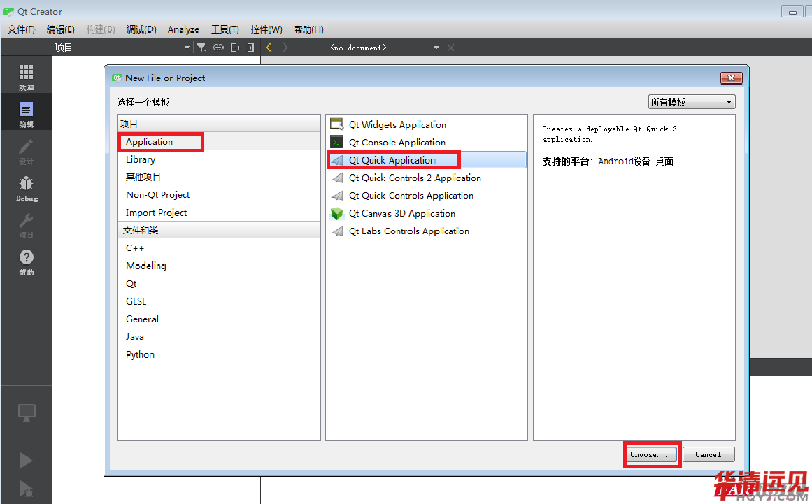Open the 工具(T) tools menu
Screen dimensions: 812x504
point(225,29)
